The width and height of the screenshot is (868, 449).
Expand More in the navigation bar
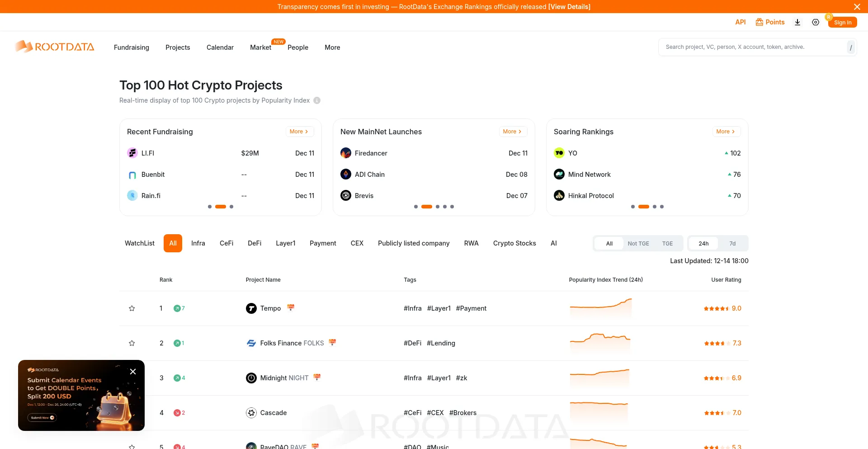332,47
